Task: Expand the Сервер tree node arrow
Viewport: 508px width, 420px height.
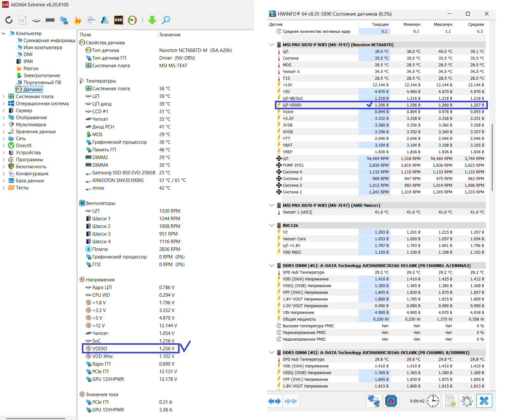Action: click(x=4, y=111)
